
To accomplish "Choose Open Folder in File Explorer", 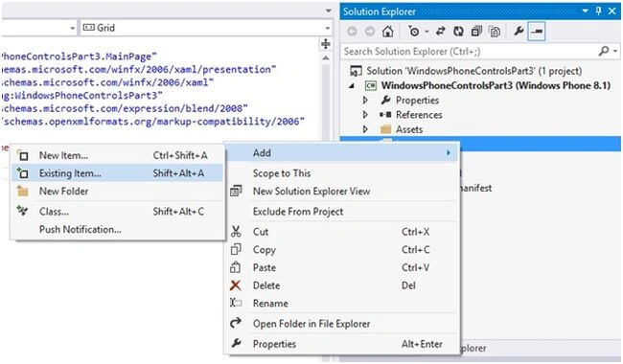I will pos(342,324).
